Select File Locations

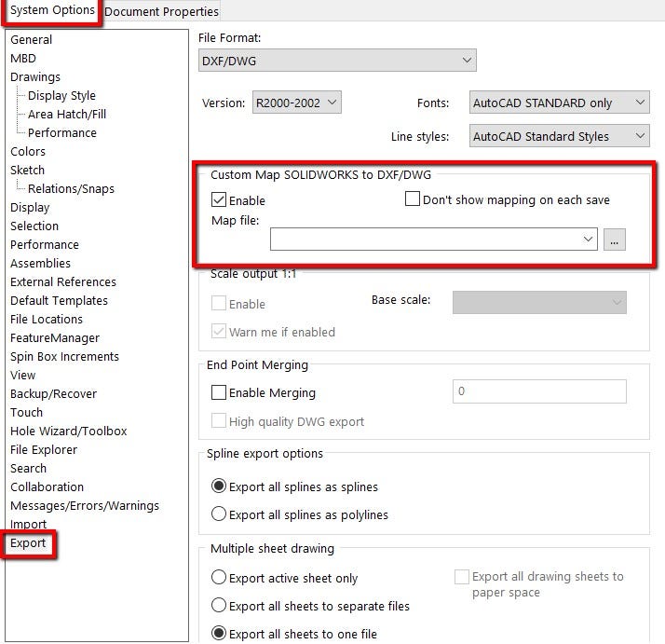47,320
